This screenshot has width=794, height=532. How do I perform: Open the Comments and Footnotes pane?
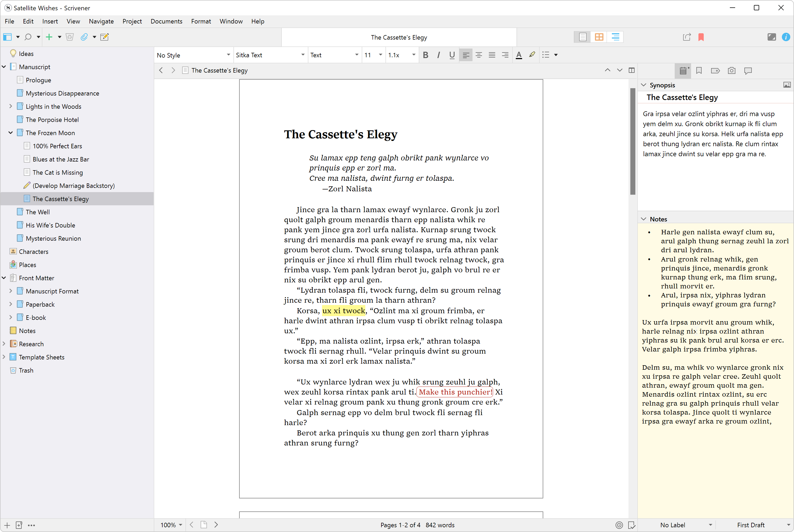coord(748,70)
